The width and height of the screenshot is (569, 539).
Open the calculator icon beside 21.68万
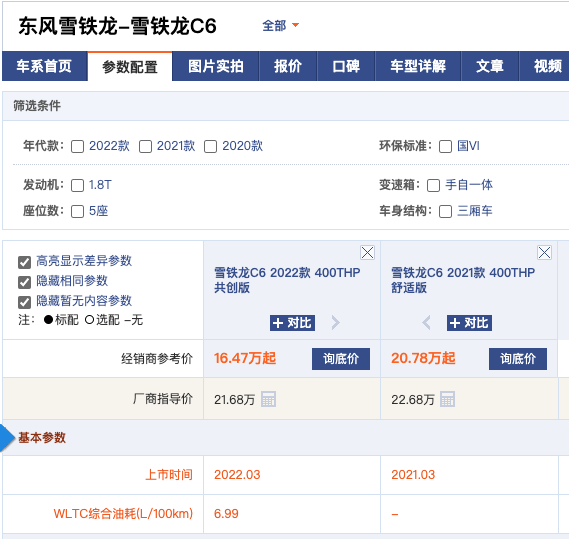[x=269, y=399]
